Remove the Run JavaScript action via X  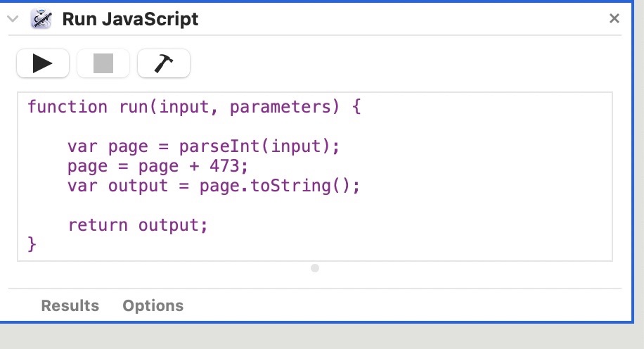(614, 18)
